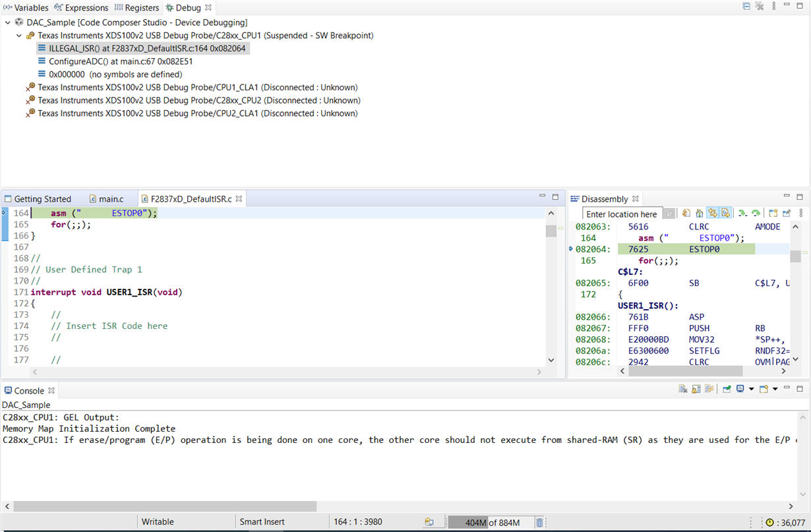This screenshot has height=532, width=811.
Task: Open Debug view three-dots menu
Action: tap(773, 7)
